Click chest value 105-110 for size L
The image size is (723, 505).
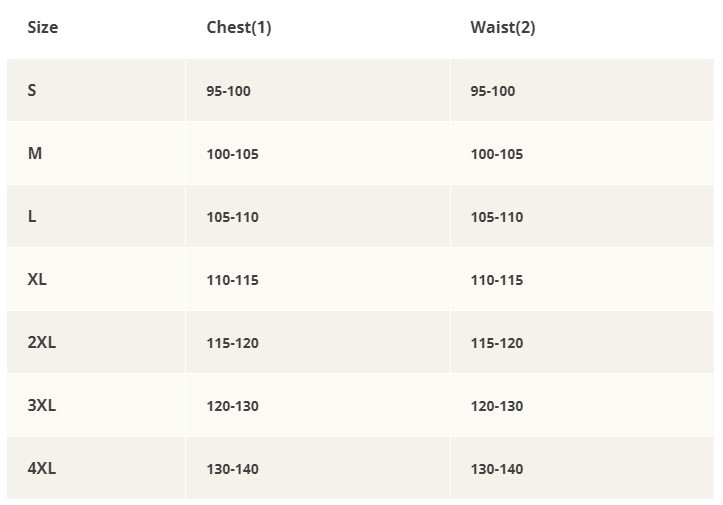coord(233,217)
